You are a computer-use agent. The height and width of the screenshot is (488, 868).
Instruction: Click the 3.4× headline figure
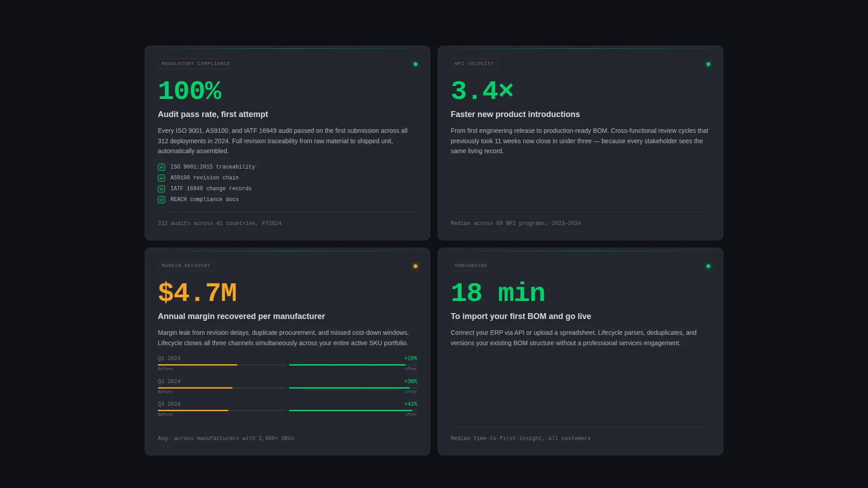[x=482, y=91]
